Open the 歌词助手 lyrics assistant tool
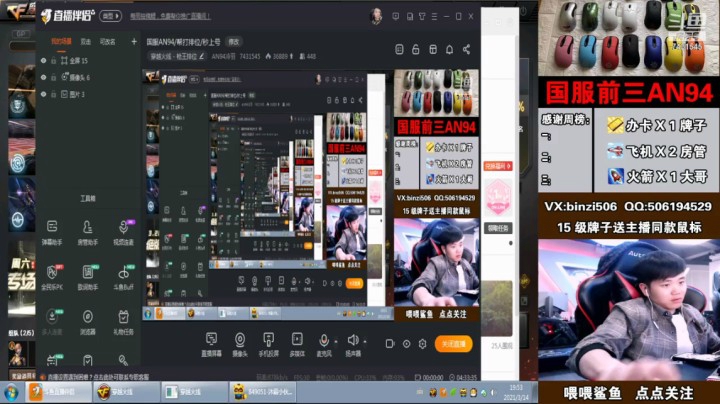The image size is (720, 404). coord(87,277)
